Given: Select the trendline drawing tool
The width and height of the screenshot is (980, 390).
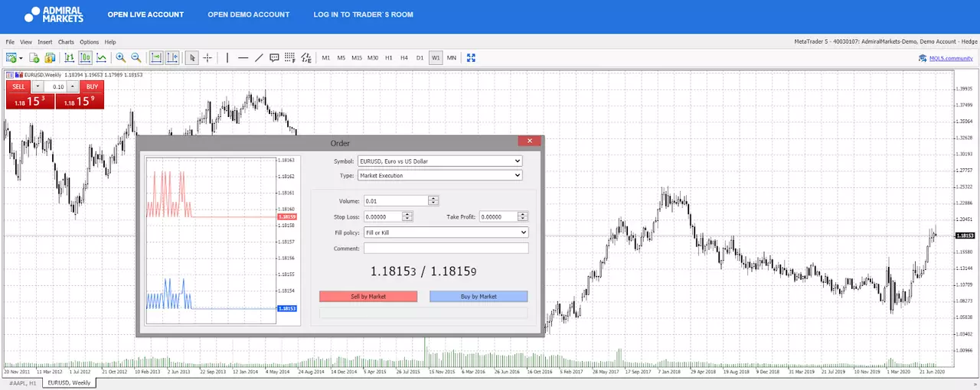Looking at the screenshot, I should [x=259, y=57].
